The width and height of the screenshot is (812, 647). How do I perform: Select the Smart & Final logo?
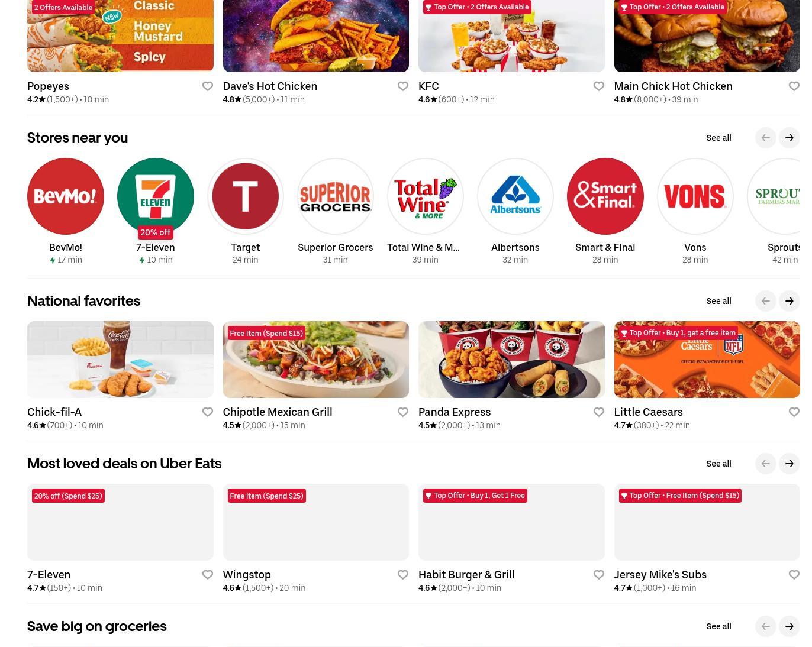[605, 196]
